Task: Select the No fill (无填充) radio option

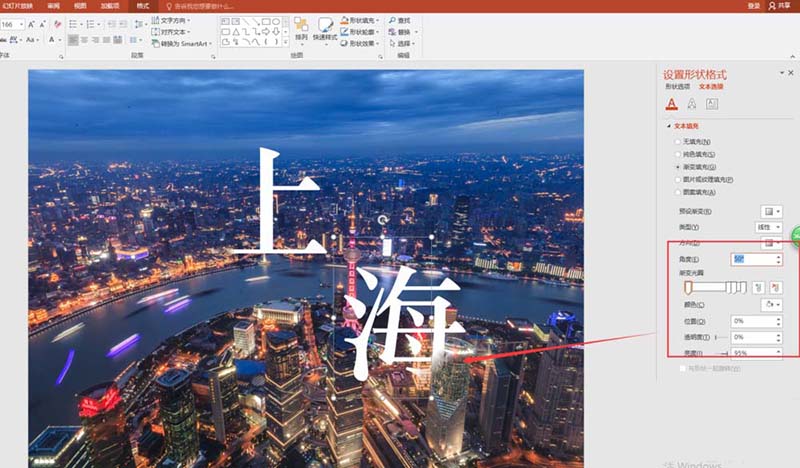Action: point(693,141)
